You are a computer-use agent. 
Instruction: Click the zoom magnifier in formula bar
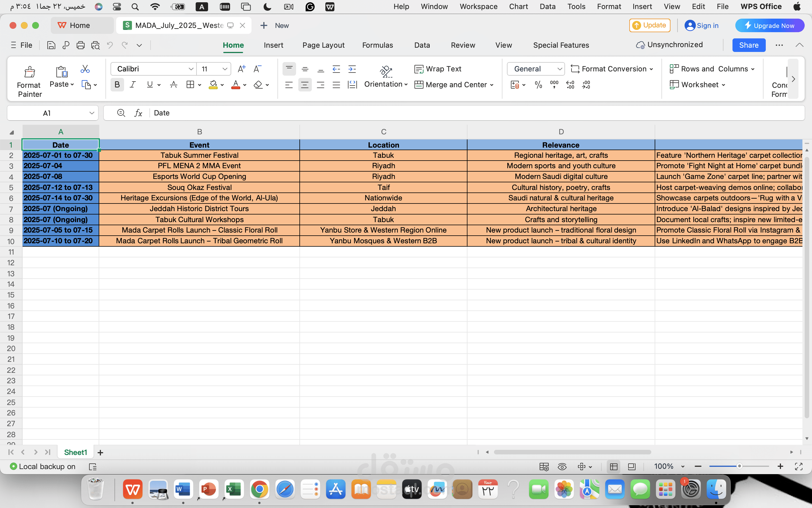[121, 113]
